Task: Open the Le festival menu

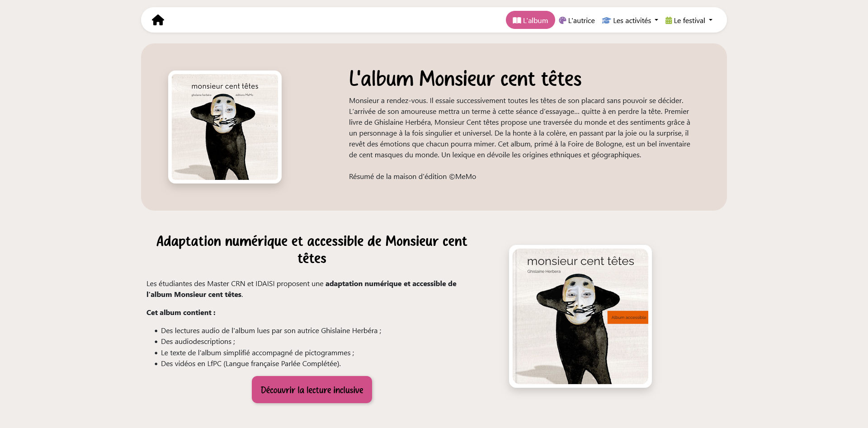Action: pyautogui.click(x=689, y=20)
